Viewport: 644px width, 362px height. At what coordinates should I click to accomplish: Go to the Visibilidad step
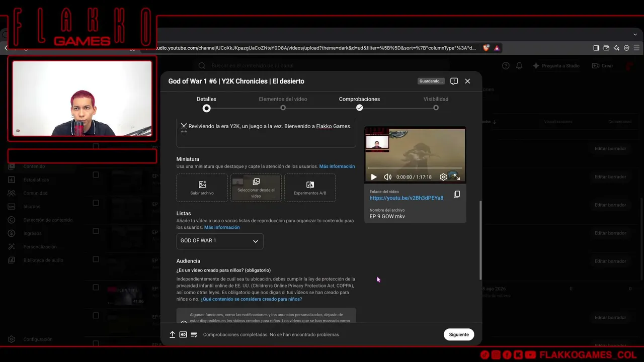(436, 104)
